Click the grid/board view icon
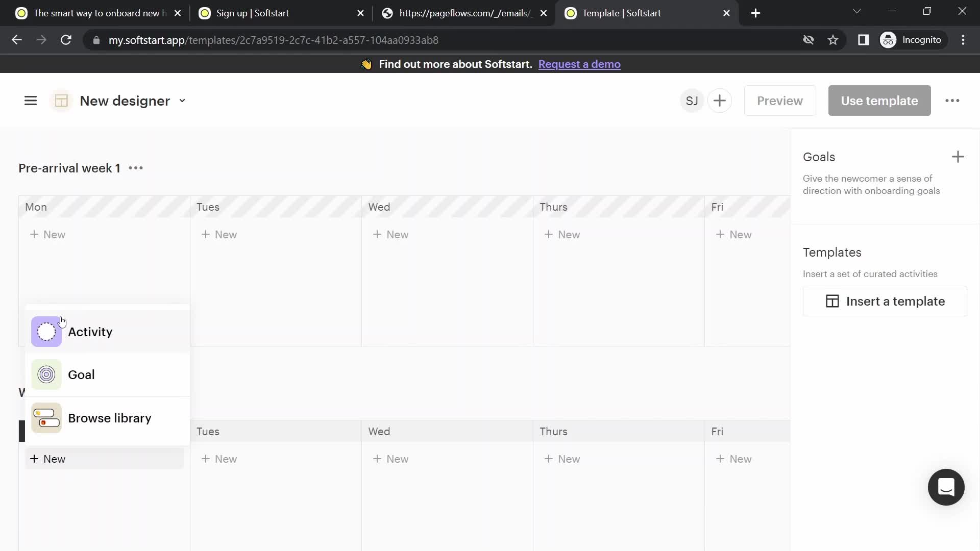 pyautogui.click(x=61, y=100)
